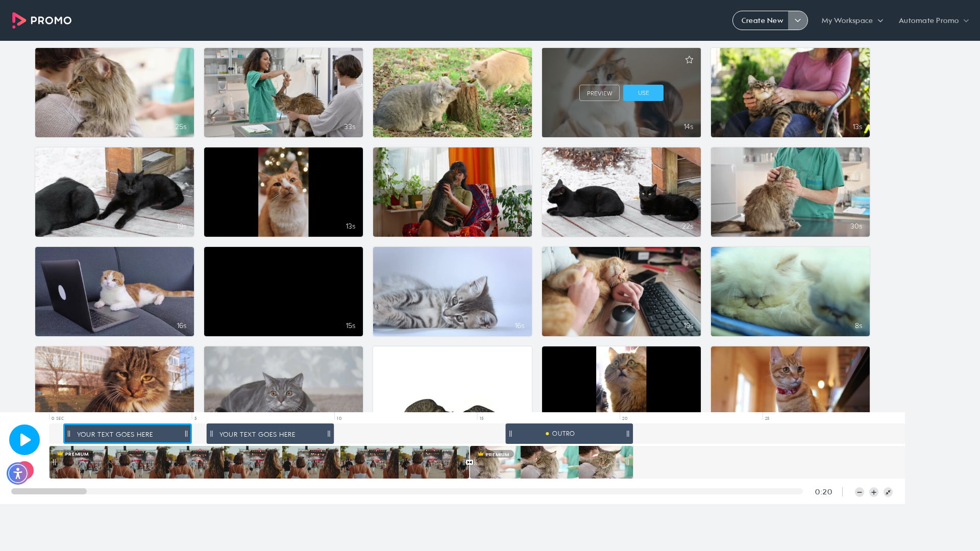
Task: Select the 31s cats by stump clip
Action: [x=452, y=92]
